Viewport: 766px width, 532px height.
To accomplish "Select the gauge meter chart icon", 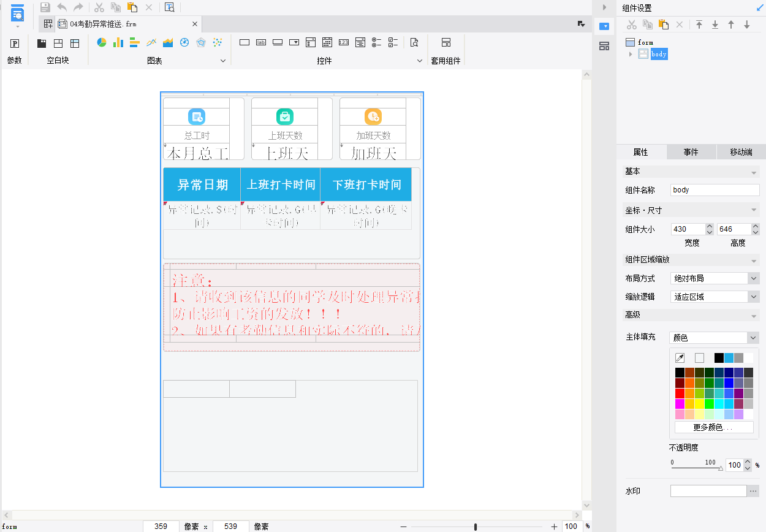I will point(184,42).
